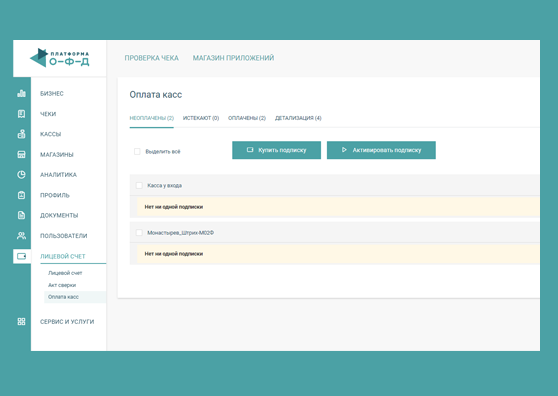Click the no-subscription notice under Монастырев_Штрих-М02Ф
The width and height of the screenshot is (558, 396).
[x=338, y=254]
